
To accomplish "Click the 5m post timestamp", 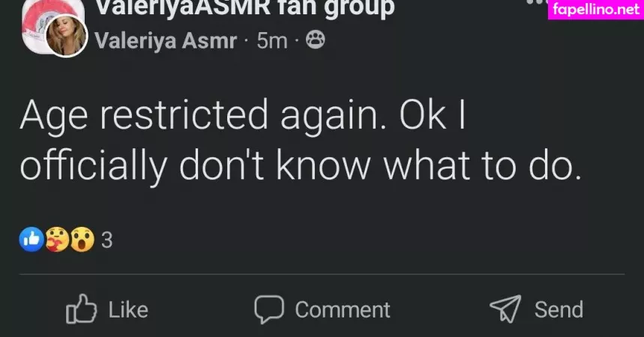I will [x=271, y=41].
